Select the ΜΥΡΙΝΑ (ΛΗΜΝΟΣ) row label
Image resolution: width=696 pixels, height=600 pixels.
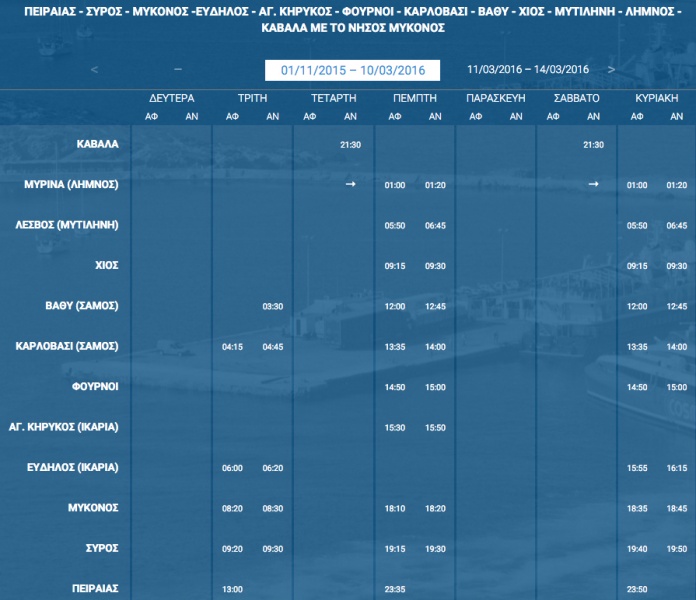pyautogui.click(x=71, y=185)
